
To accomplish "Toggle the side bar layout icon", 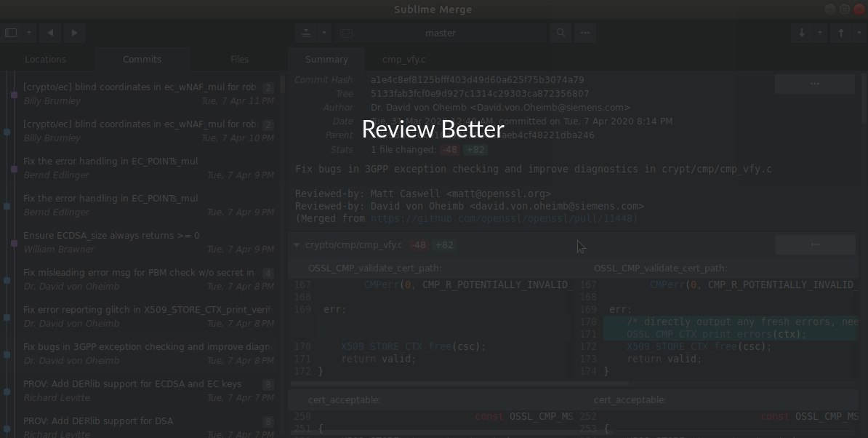I will [x=11, y=33].
